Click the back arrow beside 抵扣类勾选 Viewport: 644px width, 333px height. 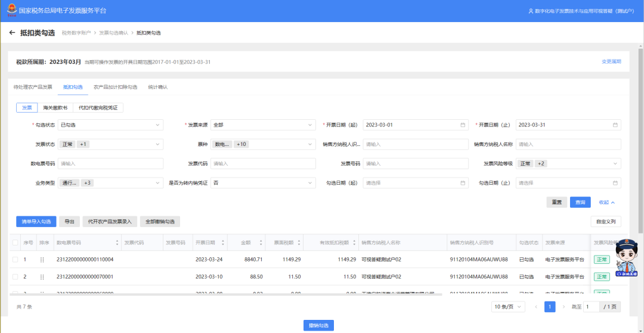12,33
